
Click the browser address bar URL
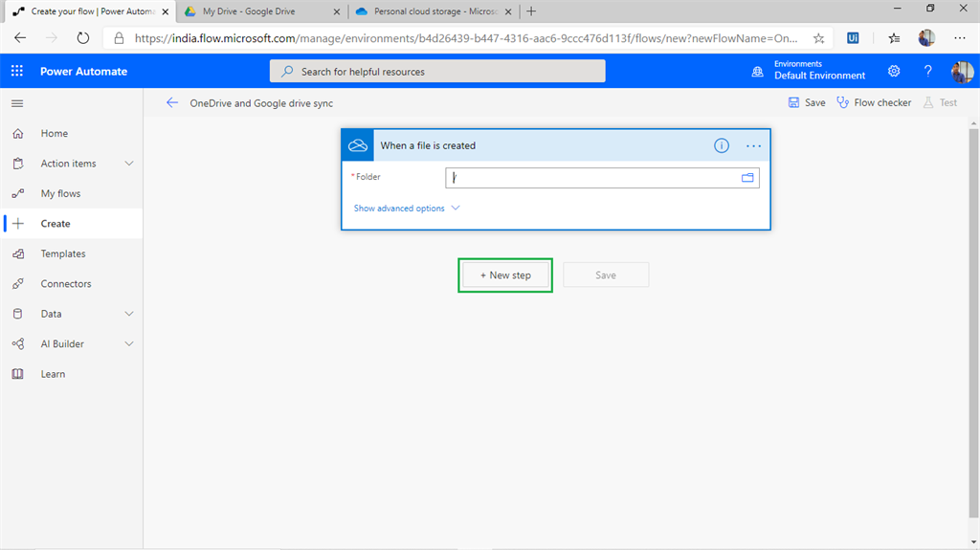[466, 38]
